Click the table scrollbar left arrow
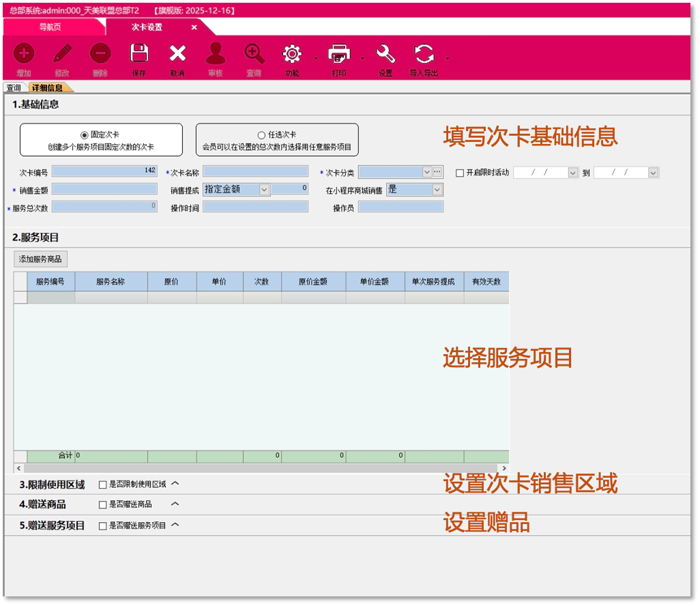Screen dimensions: 700x606 point(18,468)
